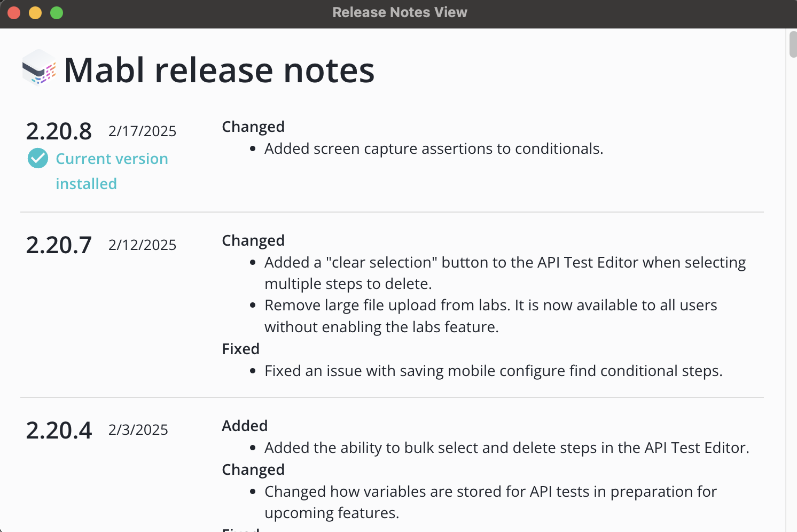This screenshot has width=797, height=532.
Task: Close the Release Notes View window
Action: (14, 13)
